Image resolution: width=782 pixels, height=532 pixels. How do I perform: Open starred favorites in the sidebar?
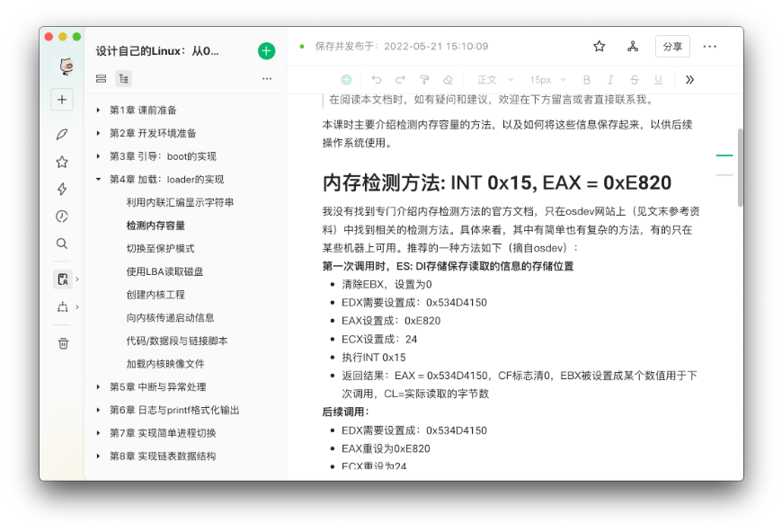[62, 163]
